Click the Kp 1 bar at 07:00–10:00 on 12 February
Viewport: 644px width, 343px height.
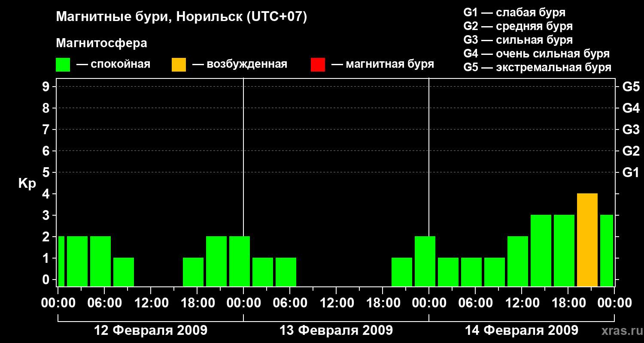(x=124, y=272)
